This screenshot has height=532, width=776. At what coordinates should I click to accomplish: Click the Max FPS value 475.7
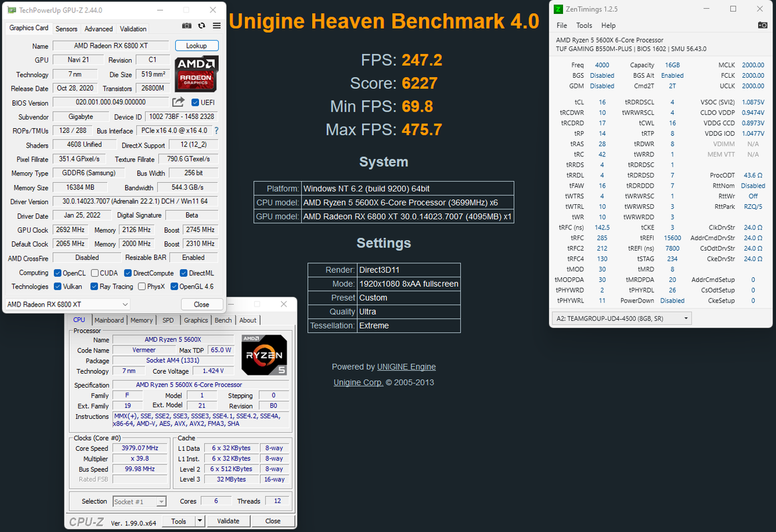pyautogui.click(x=422, y=130)
